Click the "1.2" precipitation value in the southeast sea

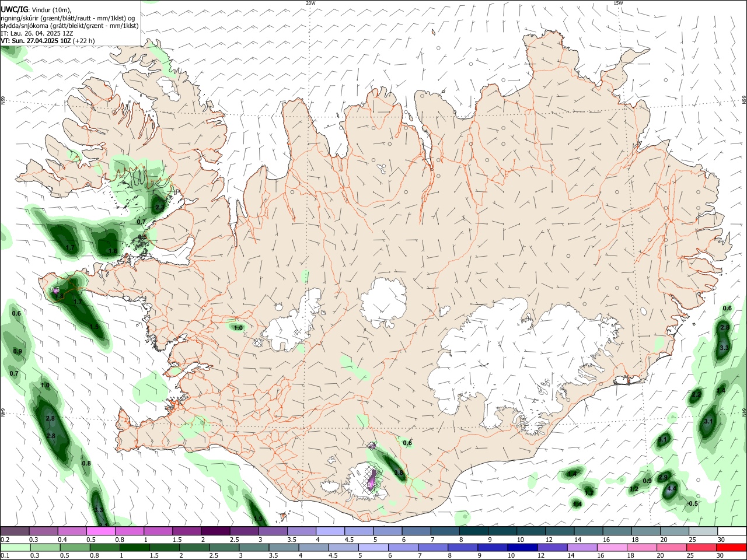(634, 489)
